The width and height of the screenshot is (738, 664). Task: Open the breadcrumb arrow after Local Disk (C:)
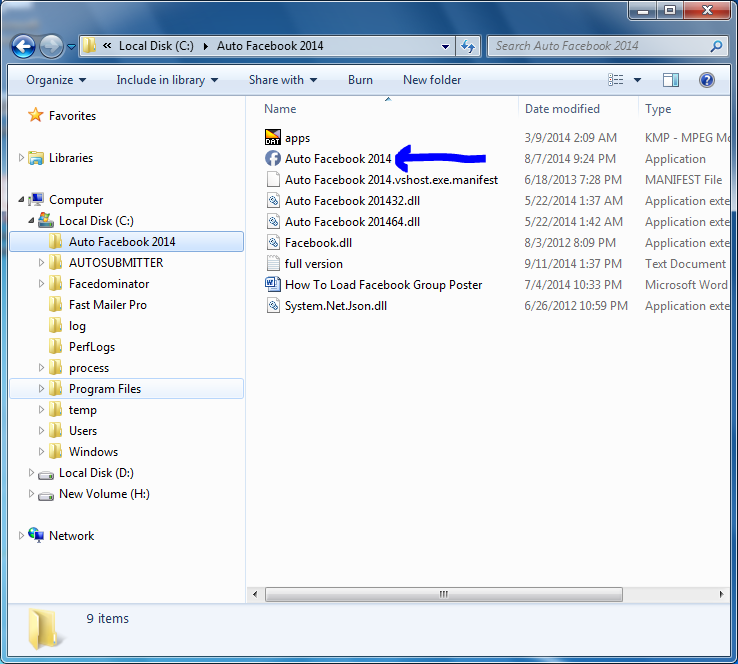point(205,46)
